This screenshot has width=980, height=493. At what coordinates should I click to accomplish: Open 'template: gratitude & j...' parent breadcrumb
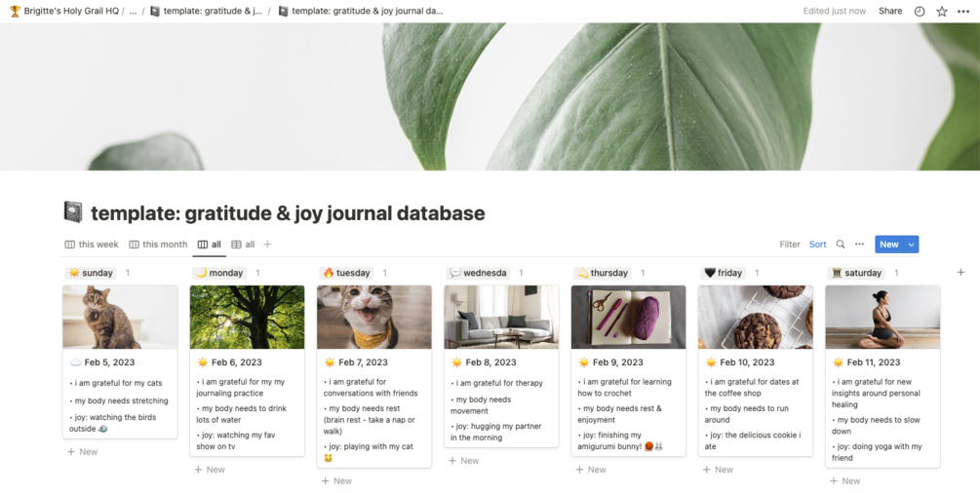coord(207,12)
